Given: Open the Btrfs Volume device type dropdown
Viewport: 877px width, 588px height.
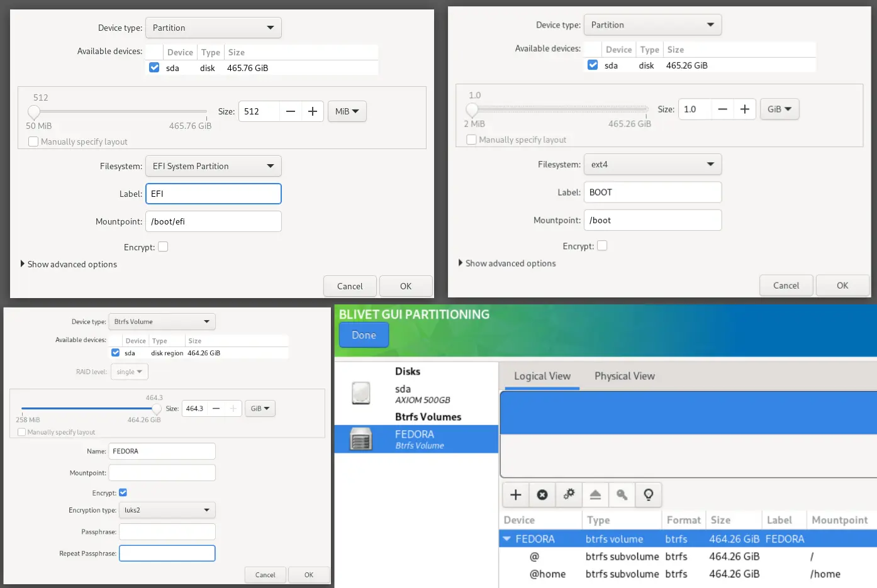Looking at the screenshot, I should pos(162,321).
